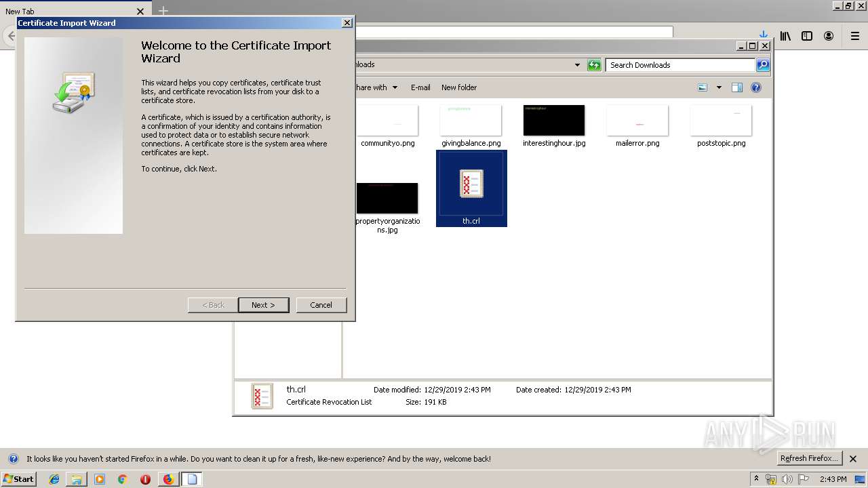Switch to Firefox from the taskbar
The width and height of the screenshot is (868, 488).
pos(168,479)
